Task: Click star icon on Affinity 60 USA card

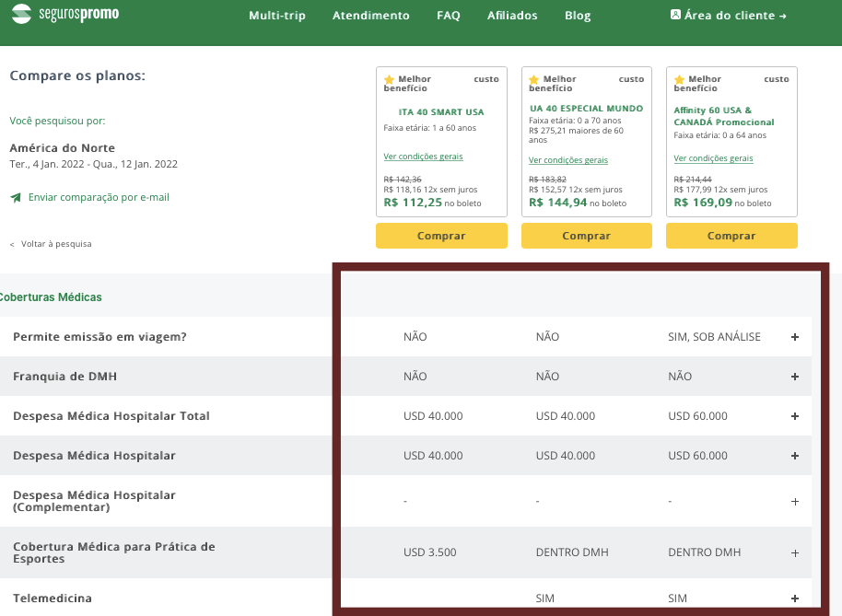Action: click(680, 80)
